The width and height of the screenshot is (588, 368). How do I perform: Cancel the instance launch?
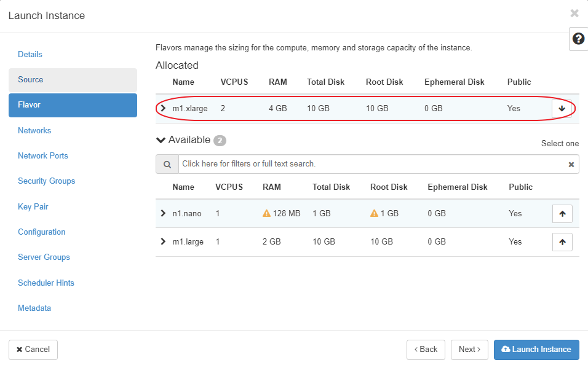33,350
